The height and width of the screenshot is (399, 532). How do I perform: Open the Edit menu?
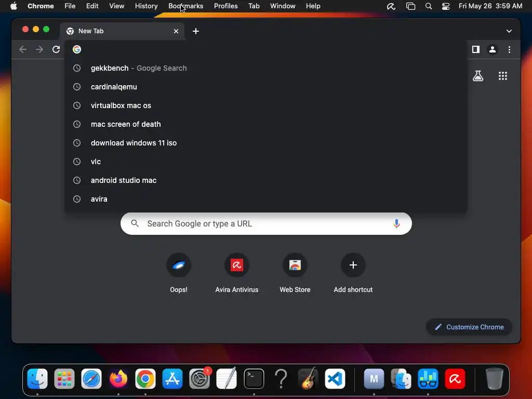(92, 6)
